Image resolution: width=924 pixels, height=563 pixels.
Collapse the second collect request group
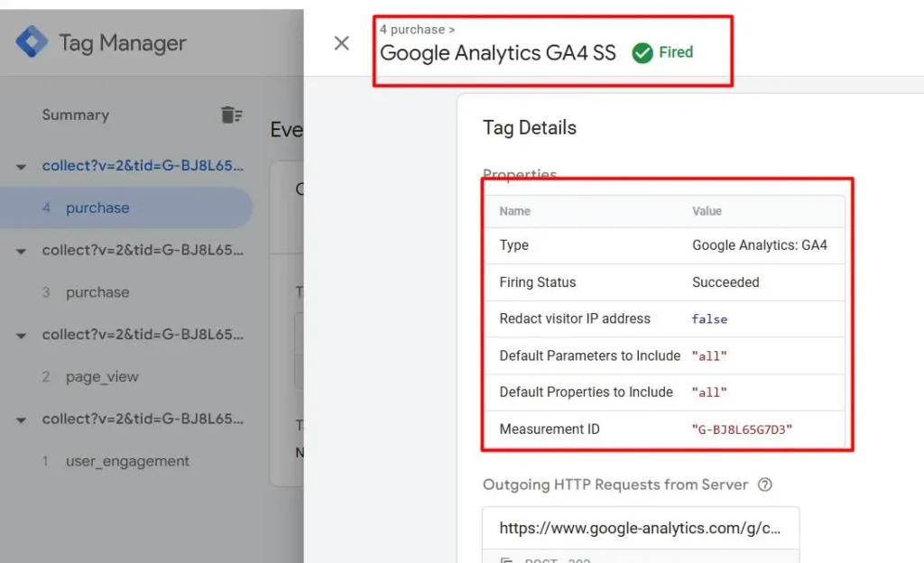click(21, 252)
